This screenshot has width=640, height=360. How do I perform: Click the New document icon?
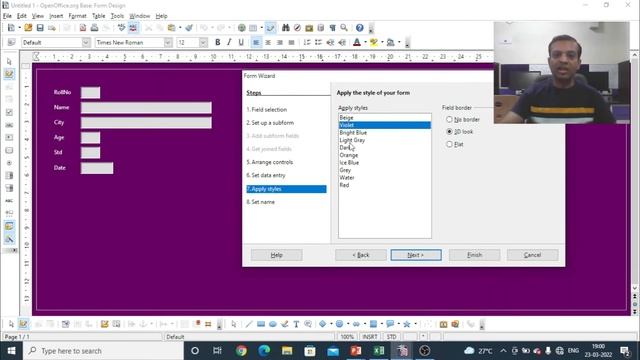[11, 28]
